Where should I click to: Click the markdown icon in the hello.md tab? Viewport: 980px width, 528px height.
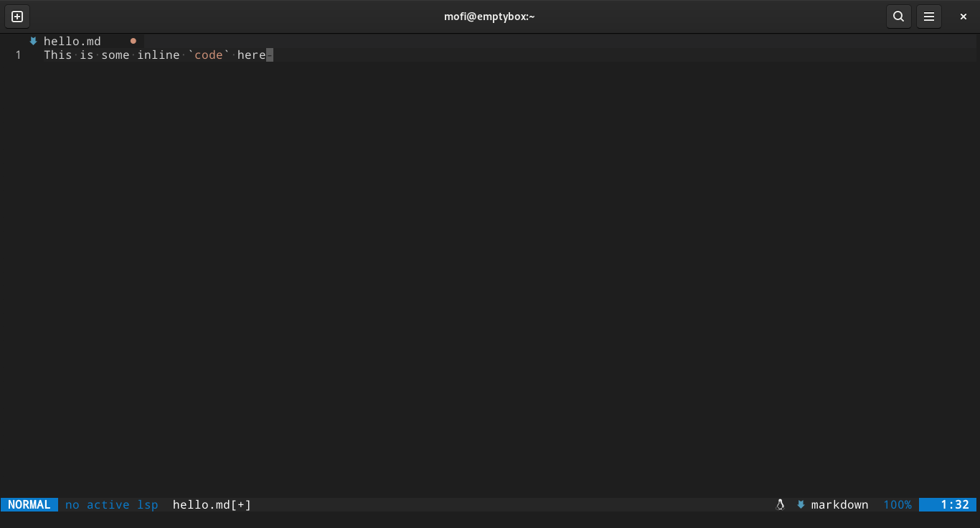pyautogui.click(x=33, y=41)
